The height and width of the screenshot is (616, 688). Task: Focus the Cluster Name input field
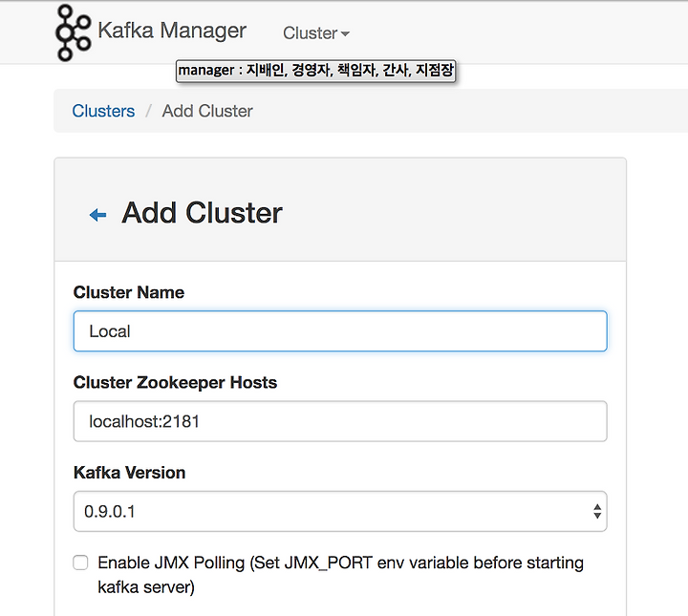340,331
